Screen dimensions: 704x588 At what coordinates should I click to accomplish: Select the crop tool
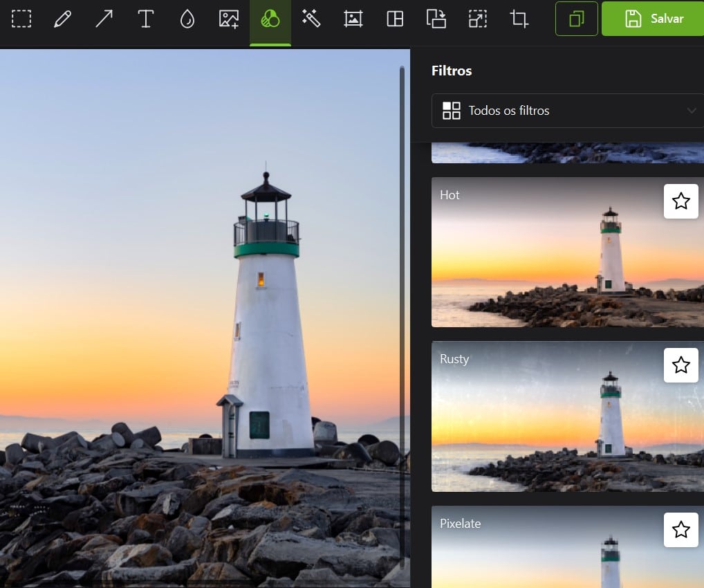click(x=519, y=19)
